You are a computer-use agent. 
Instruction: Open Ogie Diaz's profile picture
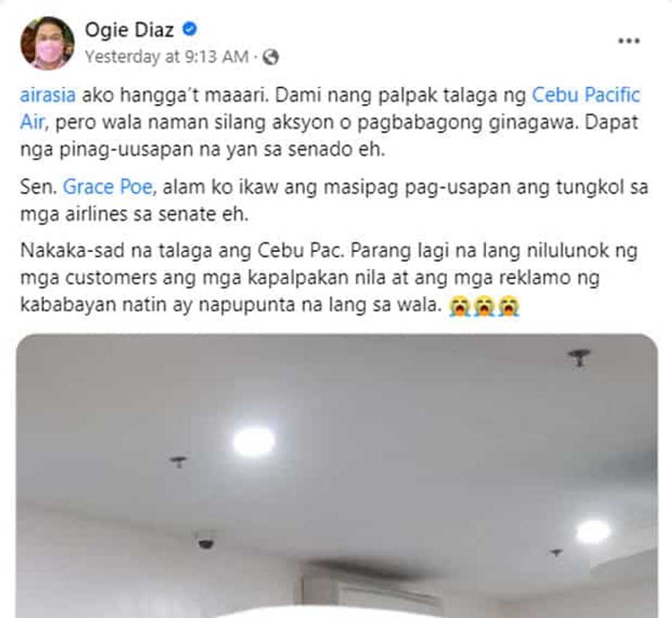click(x=47, y=43)
